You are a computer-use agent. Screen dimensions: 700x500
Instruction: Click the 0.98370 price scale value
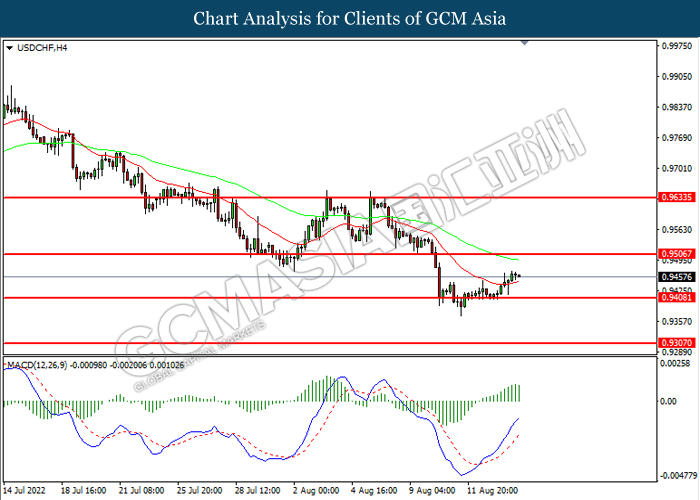(677, 107)
